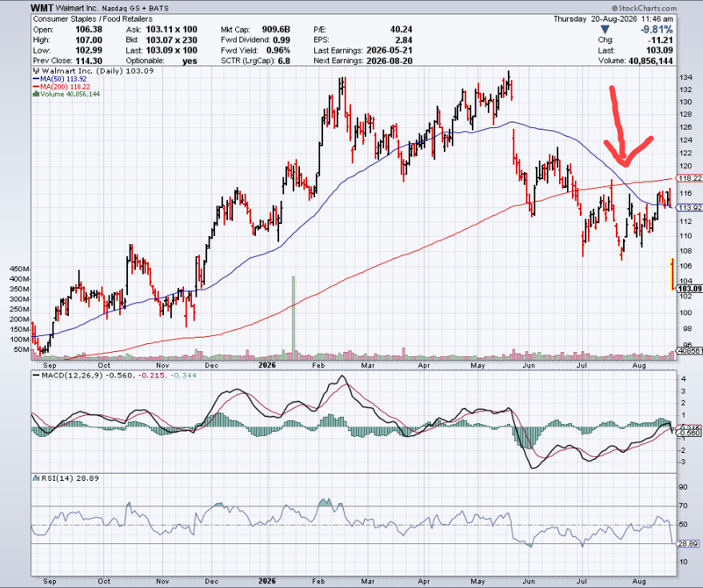Click the 450M volume axis label
Viewport: 703px width, 588px height.
[x=20, y=269]
